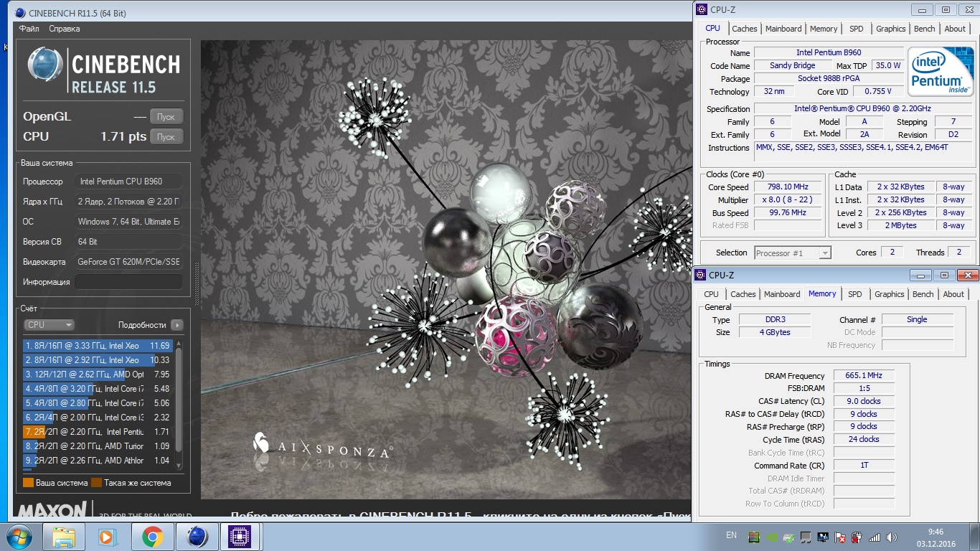Viewport: 980px width, 551px height.
Task: Open Graphics tab in lower CPU-Z window
Action: (x=889, y=294)
